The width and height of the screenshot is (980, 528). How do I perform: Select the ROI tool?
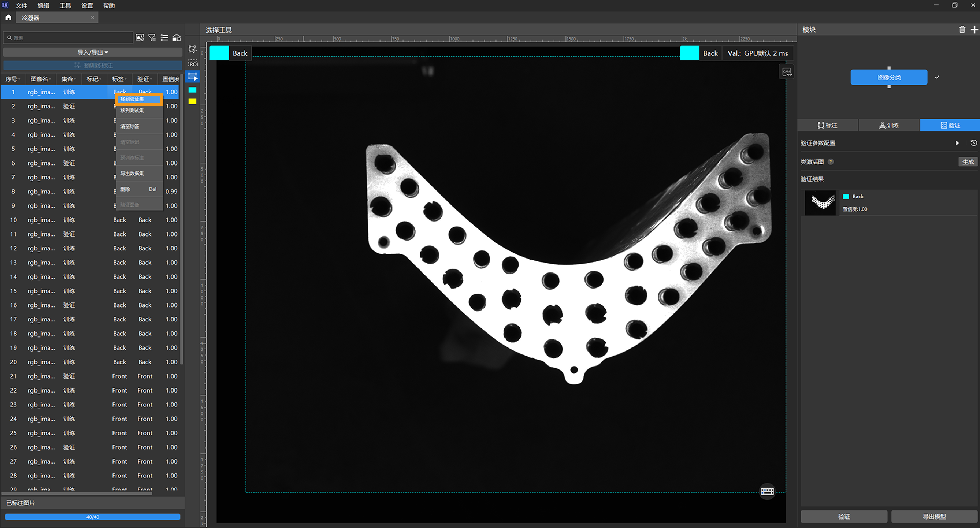click(193, 63)
